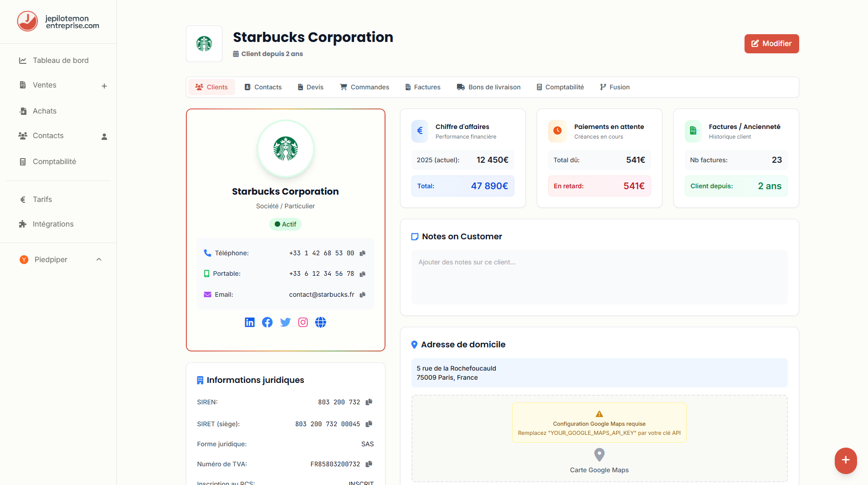Image resolution: width=868 pixels, height=485 pixels.
Task: Select the Fusion tab
Action: 615,87
